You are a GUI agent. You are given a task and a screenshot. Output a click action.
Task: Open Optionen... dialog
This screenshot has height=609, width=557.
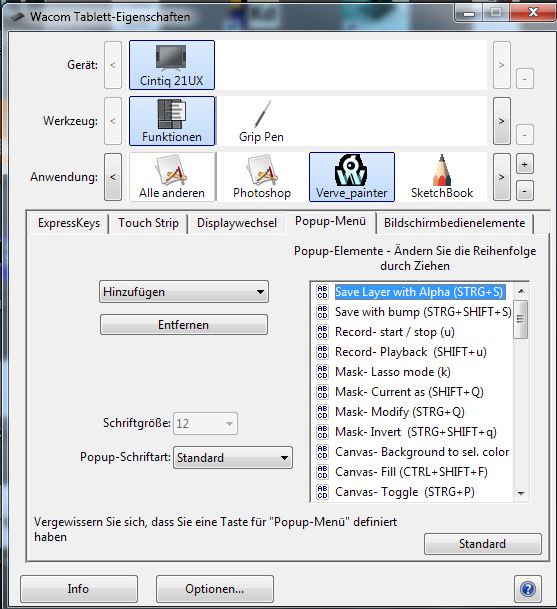215,589
